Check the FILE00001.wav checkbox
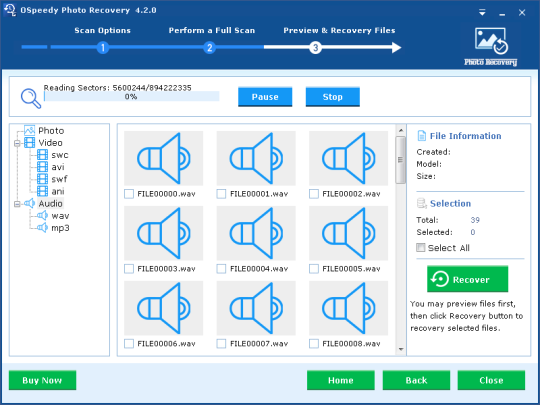 221,194
